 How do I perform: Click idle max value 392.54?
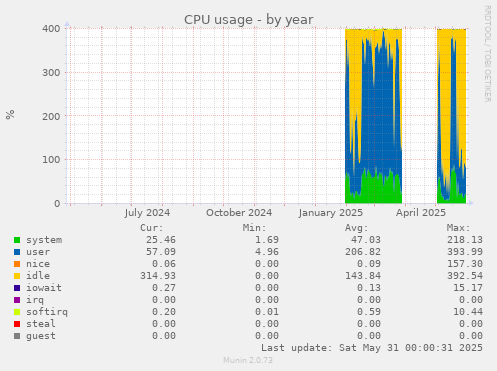click(465, 276)
